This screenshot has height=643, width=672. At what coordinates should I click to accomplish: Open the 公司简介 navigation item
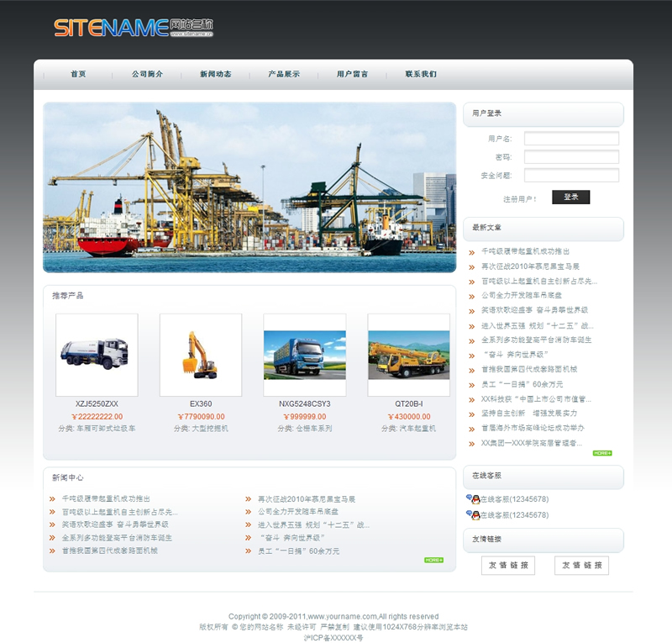[147, 74]
